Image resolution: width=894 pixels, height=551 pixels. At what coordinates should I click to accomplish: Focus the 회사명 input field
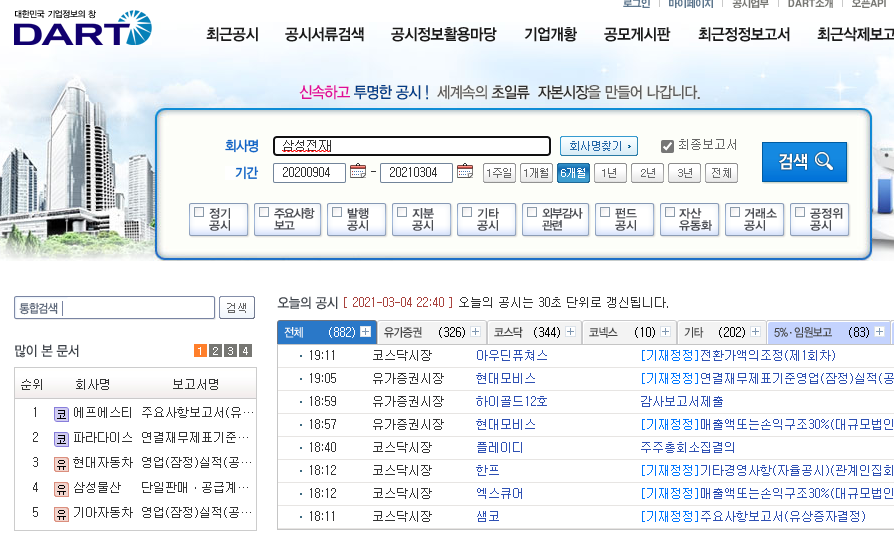[x=412, y=146]
